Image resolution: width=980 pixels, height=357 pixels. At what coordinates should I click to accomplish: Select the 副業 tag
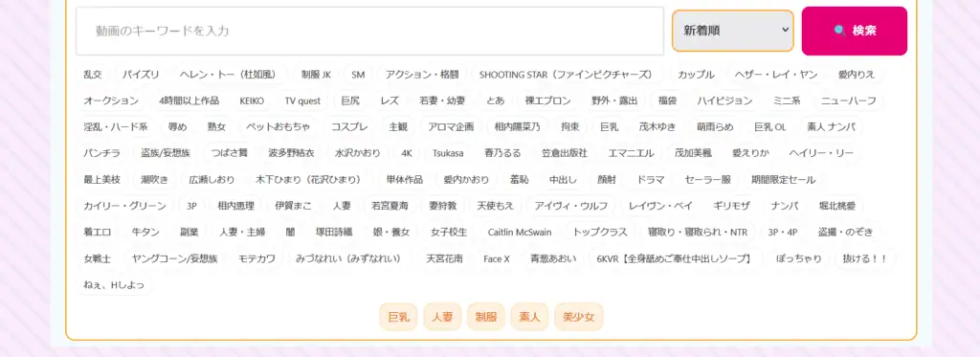click(x=189, y=232)
